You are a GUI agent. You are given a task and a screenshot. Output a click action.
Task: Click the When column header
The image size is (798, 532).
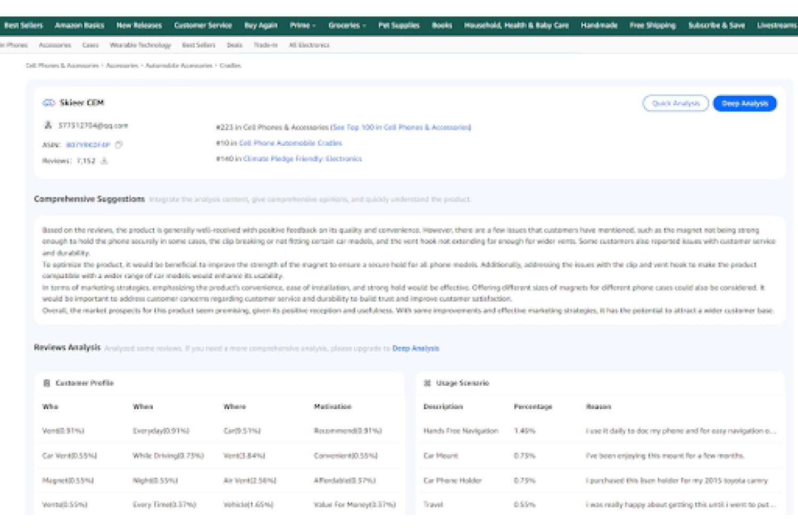click(x=143, y=406)
